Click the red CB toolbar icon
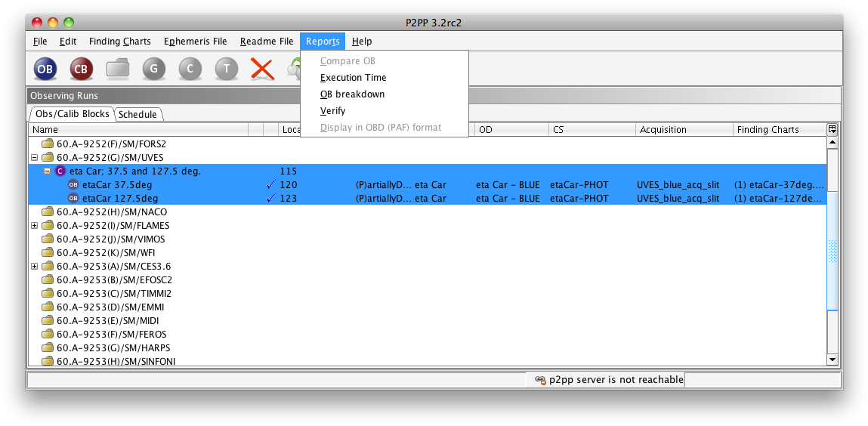This screenshot has width=868, height=426. pyautogui.click(x=81, y=69)
